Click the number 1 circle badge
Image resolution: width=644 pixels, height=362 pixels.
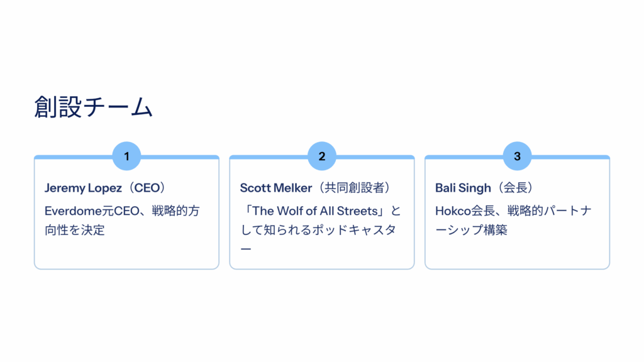click(126, 156)
